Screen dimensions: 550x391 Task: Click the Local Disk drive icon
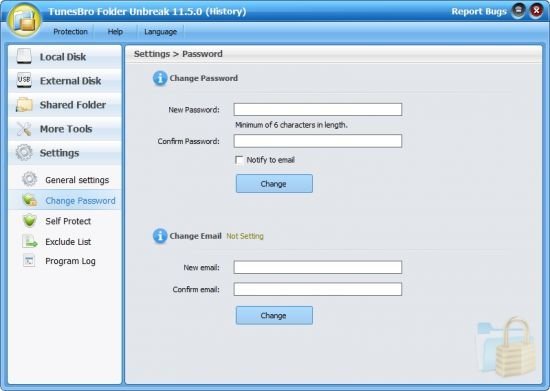24,56
